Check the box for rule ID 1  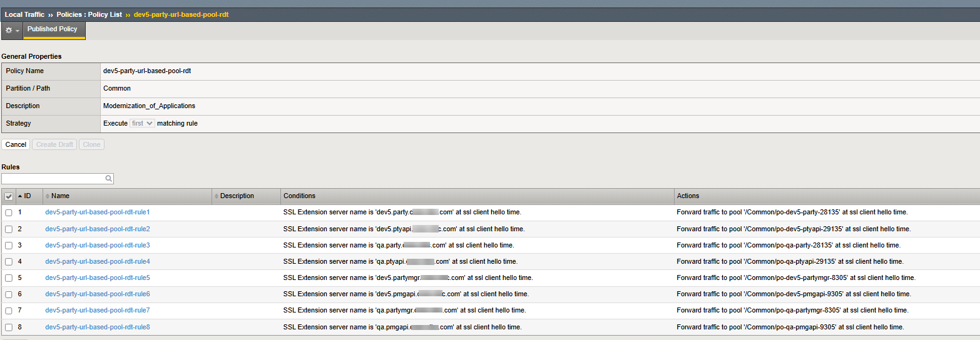pos(9,212)
